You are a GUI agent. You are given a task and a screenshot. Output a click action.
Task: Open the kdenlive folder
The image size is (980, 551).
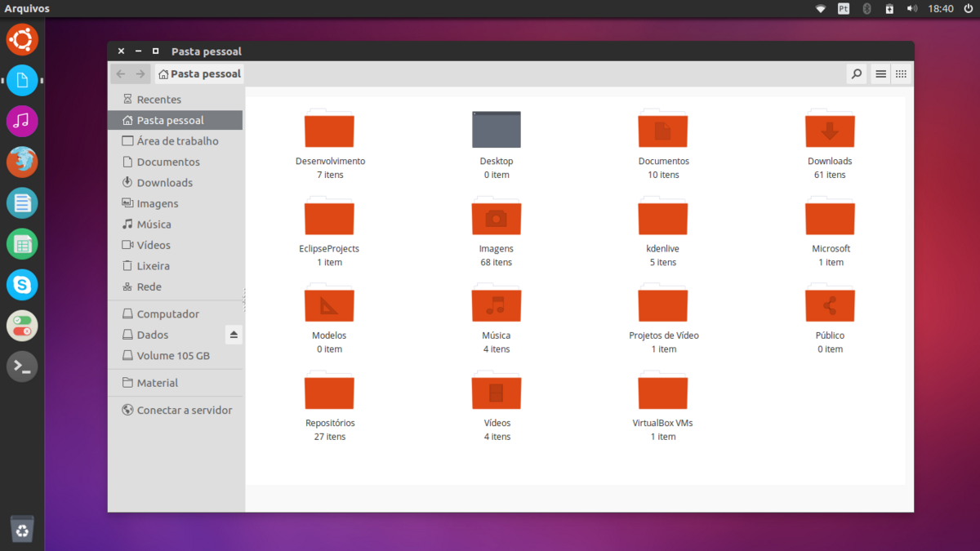[x=662, y=216]
